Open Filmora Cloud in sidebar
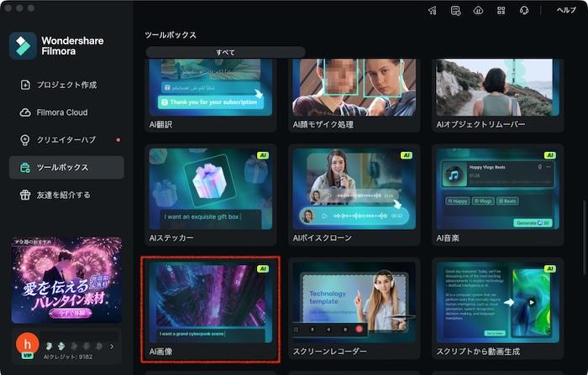Screen dimensions: 588x375 (x=66, y=112)
